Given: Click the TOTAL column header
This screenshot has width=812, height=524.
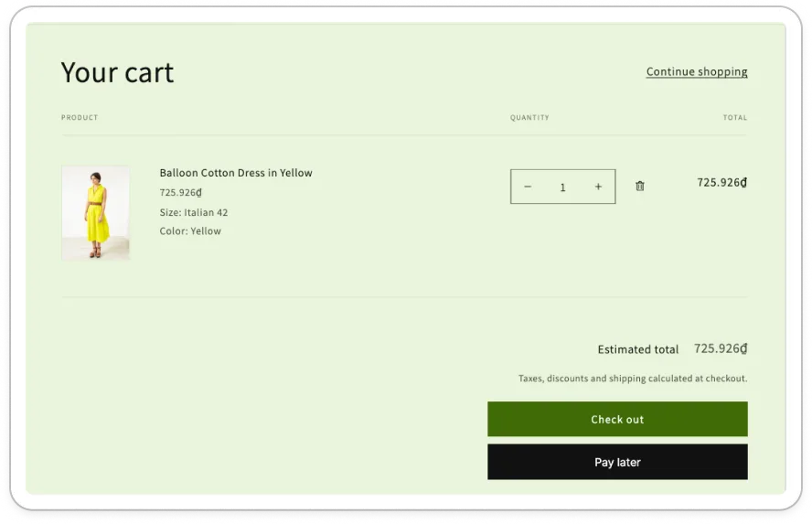Looking at the screenshot, I should [x=735, y=118].
